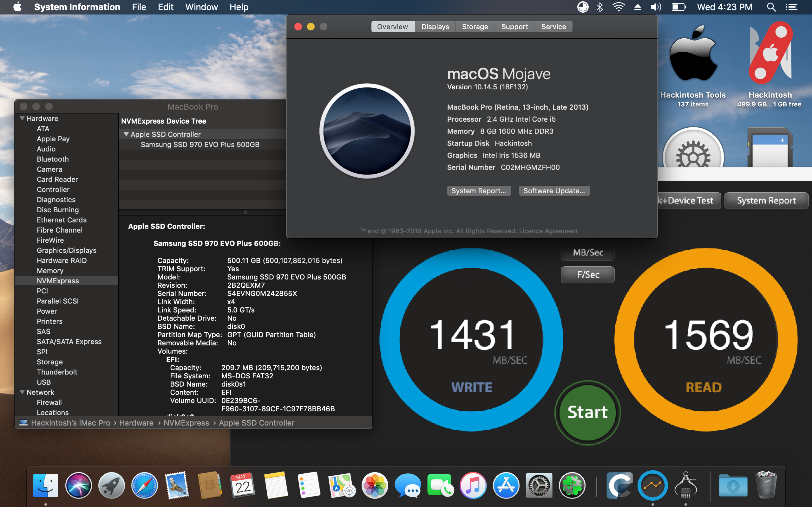Click the Bluetooth menu bar icon
Screen dimensions: 812x507
pyautogui.click(x=600, y=7)
